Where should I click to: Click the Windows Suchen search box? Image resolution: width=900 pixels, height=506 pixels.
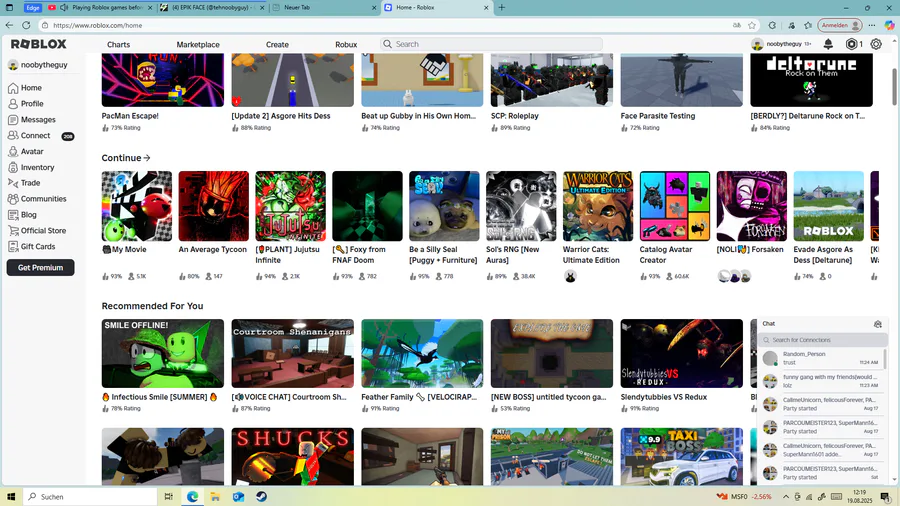(90, 497)
